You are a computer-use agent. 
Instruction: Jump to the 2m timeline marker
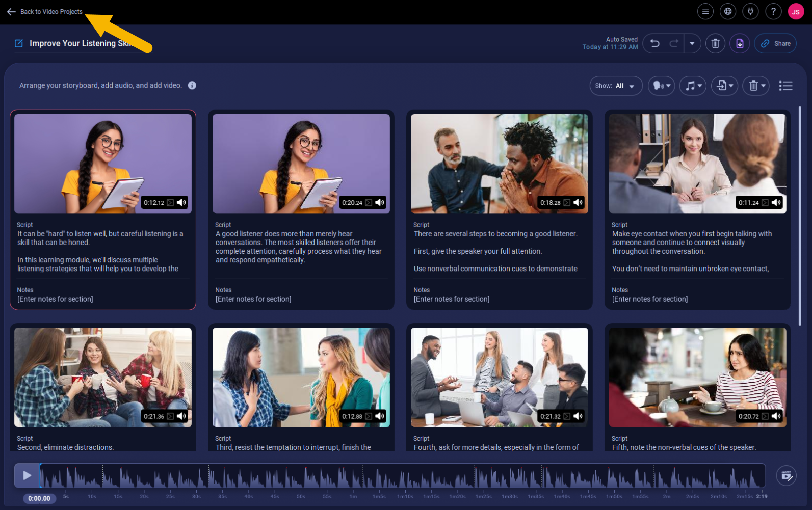click(667, 496)
